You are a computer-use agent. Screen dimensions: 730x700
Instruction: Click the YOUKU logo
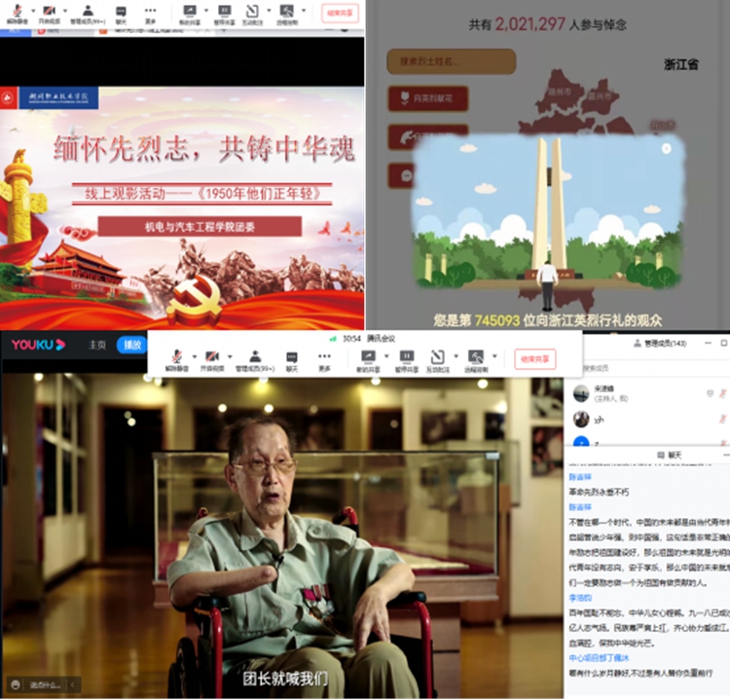39,345
